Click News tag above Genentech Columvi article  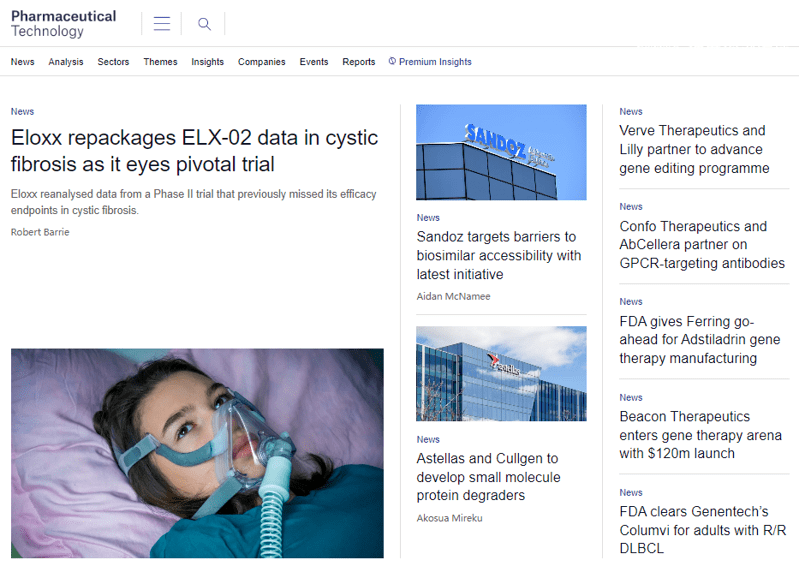631,493
